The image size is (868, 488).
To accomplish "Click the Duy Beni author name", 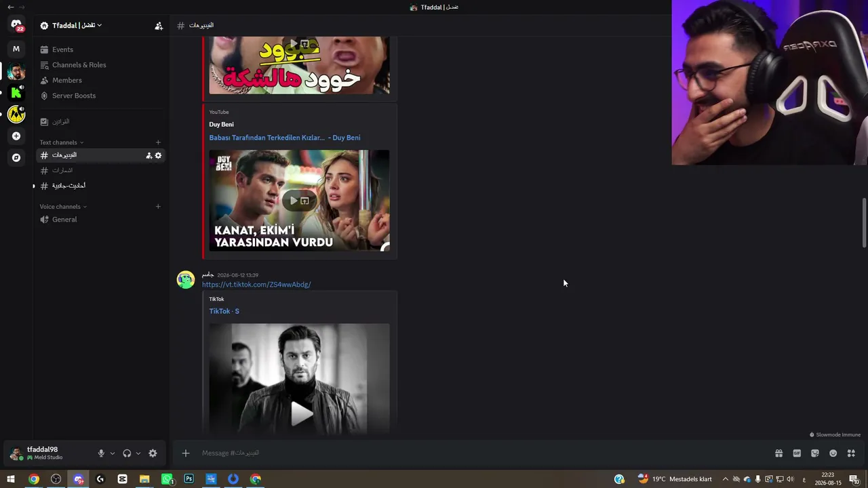I will click(221, 125).
